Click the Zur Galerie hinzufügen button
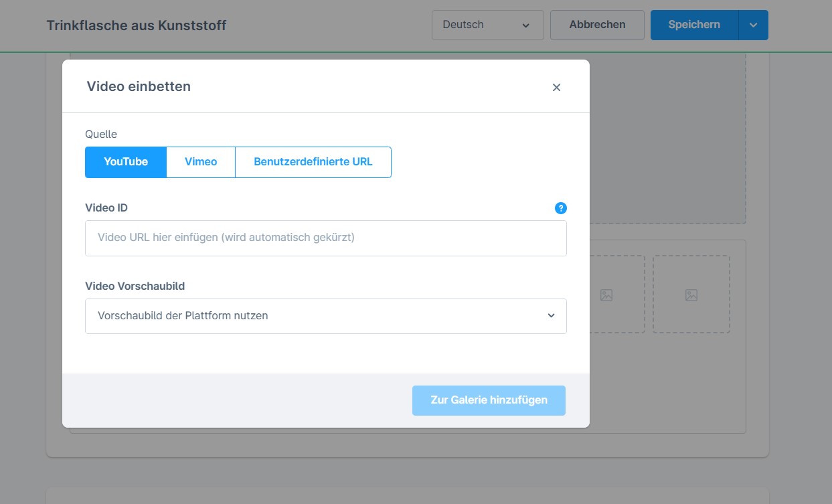Viewport: 832px width, 504px height. click(489, 400)
